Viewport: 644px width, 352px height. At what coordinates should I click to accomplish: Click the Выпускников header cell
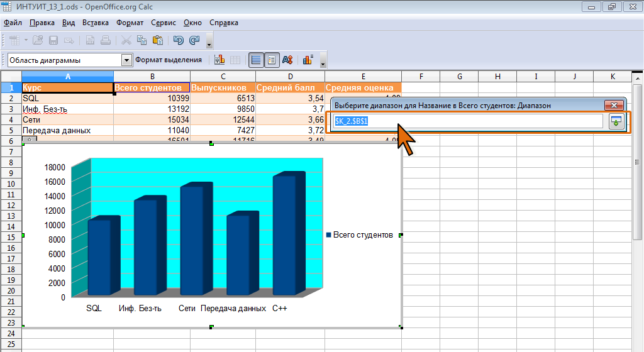click(223, 87)
